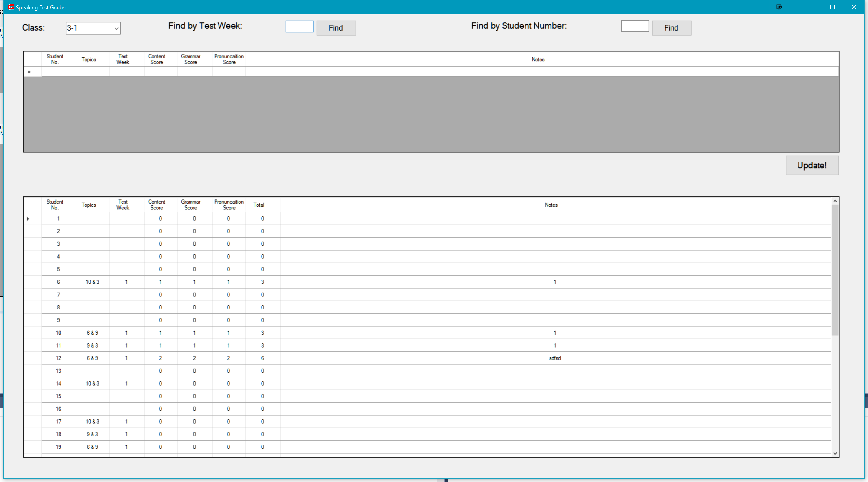This screenshot has width=868, height=482.
Task: Click the Find by Test Week input
Action: coord(299,27)
